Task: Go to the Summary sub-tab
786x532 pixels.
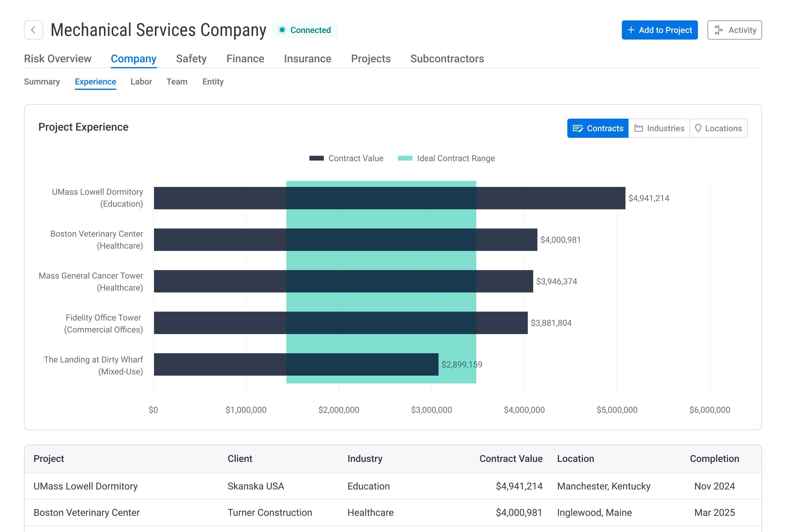Action: point(42,81)
